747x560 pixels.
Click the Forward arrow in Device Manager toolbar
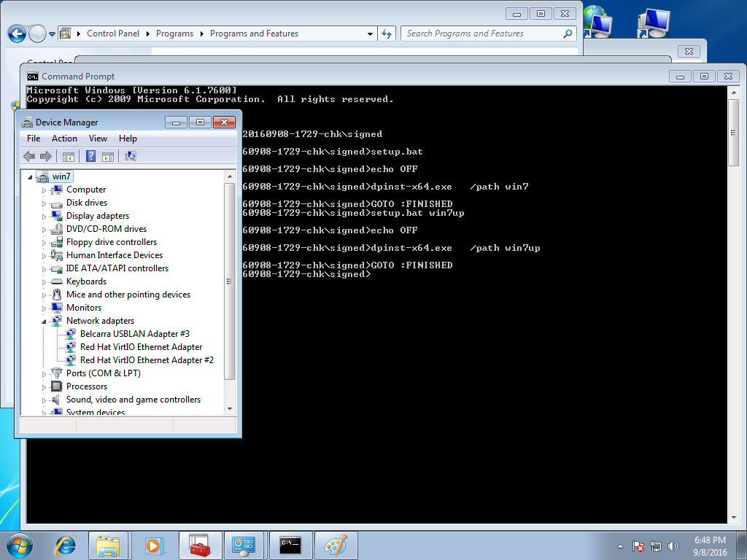[x=46, y=156]
